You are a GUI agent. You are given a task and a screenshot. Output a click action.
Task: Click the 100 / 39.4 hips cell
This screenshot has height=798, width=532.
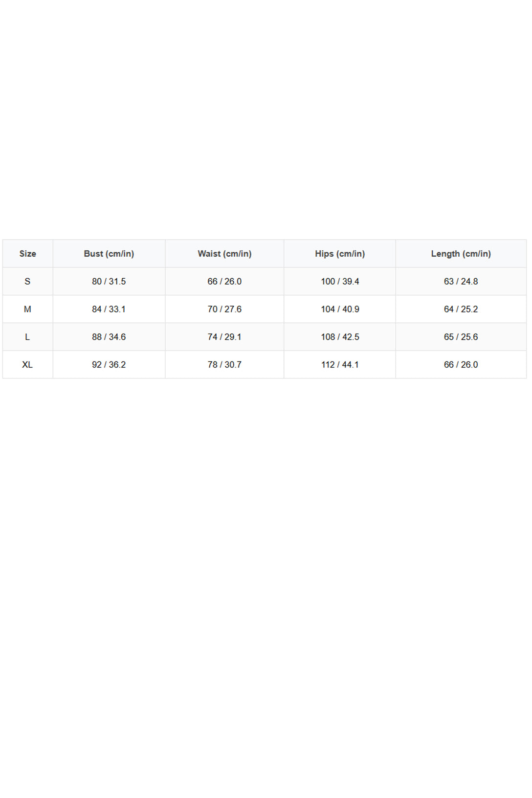pos(340,281)
